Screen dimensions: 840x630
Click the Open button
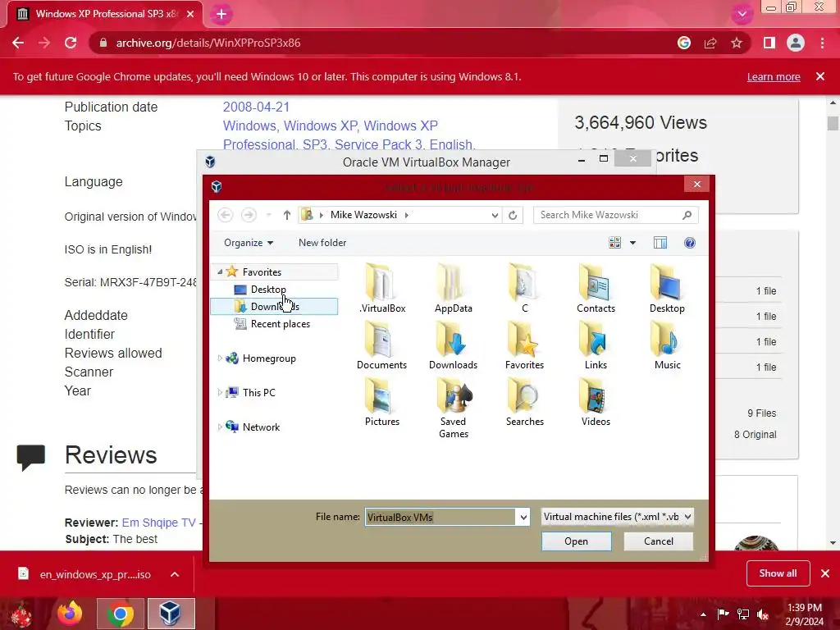577,541
